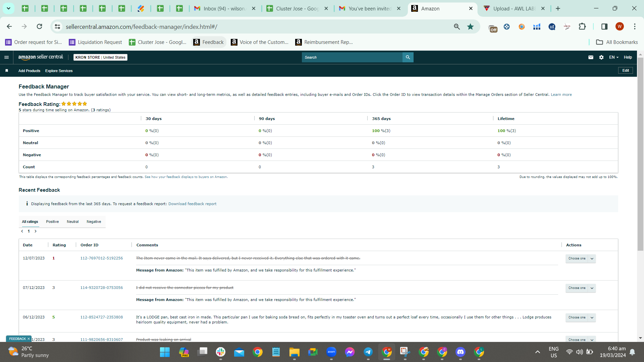
Task: Open Chrome side panel icon
Action: click(604, 26)
